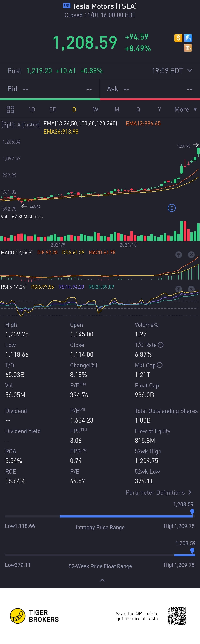Tap the post-market price 1,219.20
The height and width of the screenshot is (644, 200).
[39, 71]
